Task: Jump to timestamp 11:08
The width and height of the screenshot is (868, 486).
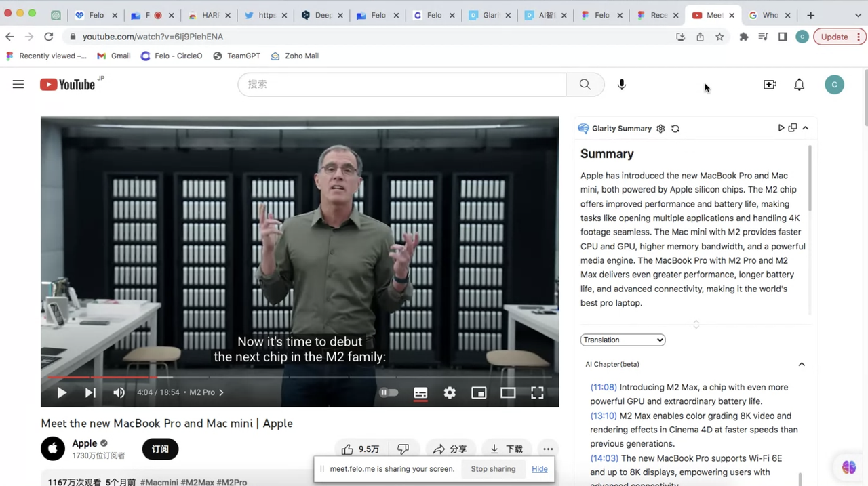Action: (604, 388)
